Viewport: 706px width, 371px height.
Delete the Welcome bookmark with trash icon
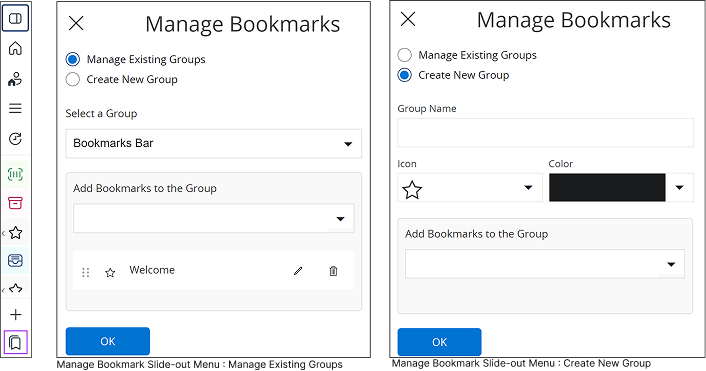tap(333, 271)
